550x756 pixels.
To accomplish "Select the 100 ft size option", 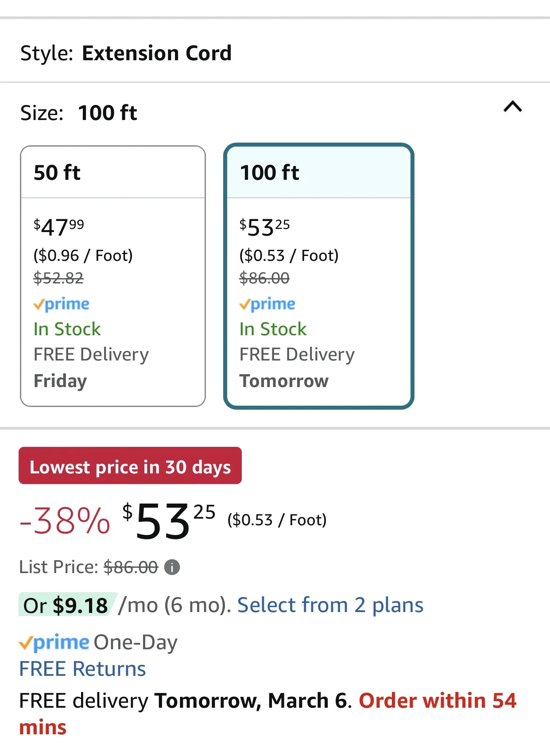I will pyautogui.click(x=319, y=276).
